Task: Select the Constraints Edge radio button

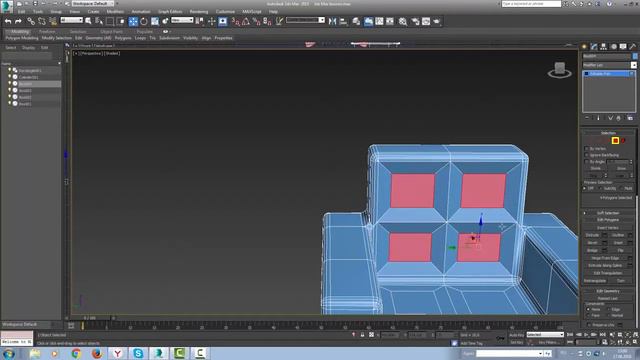Action: pyautogui.click(x=609, y=309)
